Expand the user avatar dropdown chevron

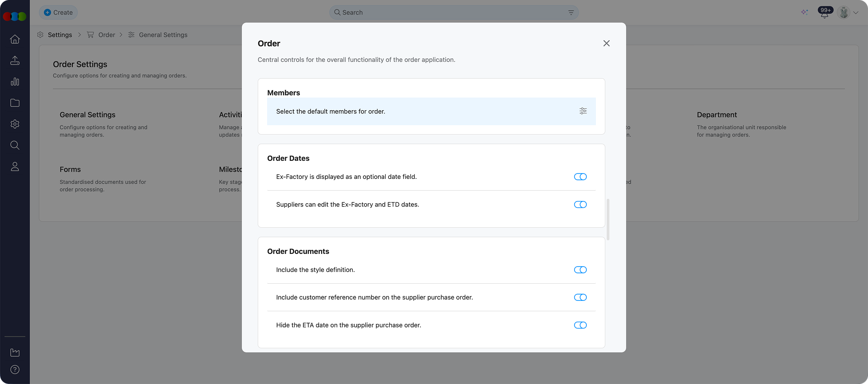(x=856, y=13)
